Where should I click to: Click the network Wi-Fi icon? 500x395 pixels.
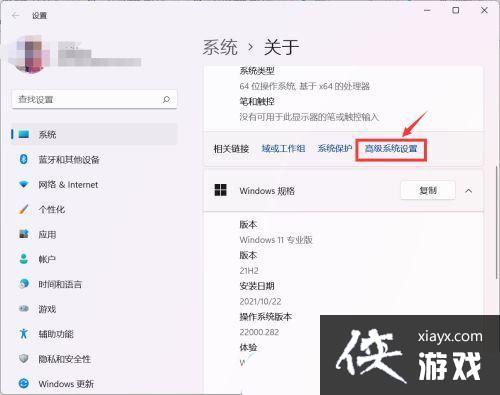click(x=24, y=184)
